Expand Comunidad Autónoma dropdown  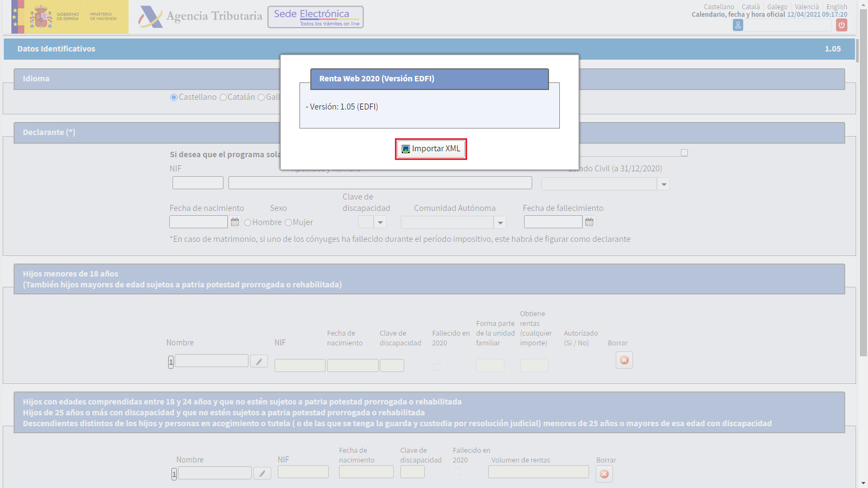(x=500, y=222)
